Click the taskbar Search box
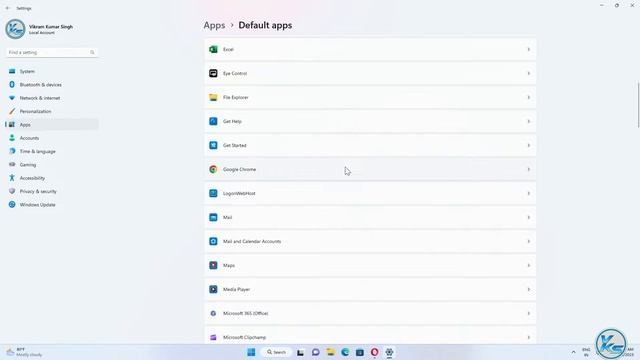The image size is (640, 360). coord(276,352)
